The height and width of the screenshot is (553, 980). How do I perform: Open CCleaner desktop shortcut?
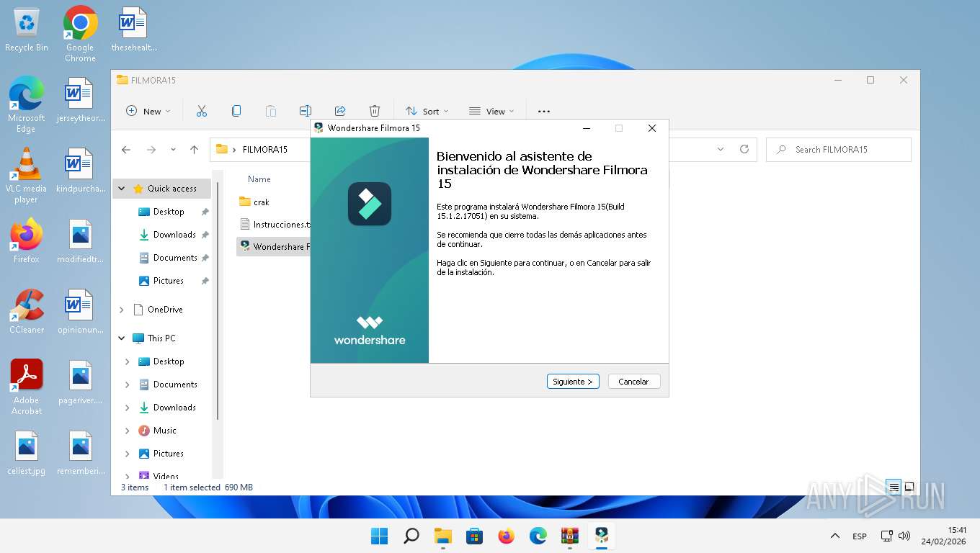pos(27,312)
